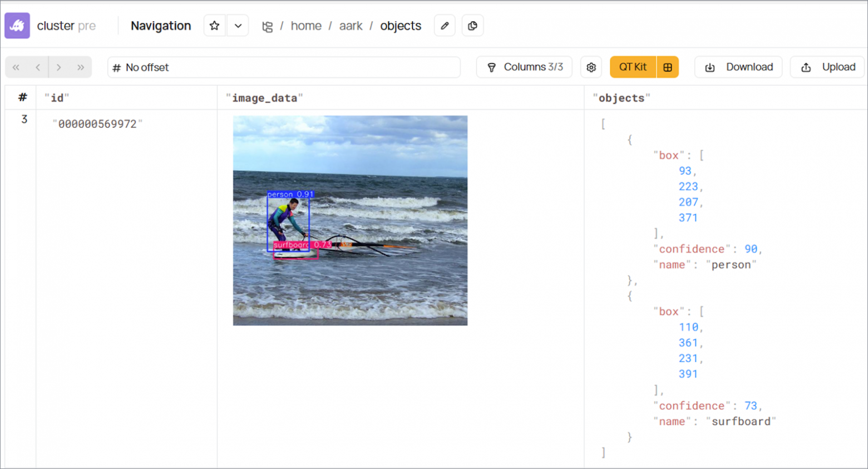Click the Upload button
Image resolution: width=868 pixels, height=469 pixels.
(827, 67)
